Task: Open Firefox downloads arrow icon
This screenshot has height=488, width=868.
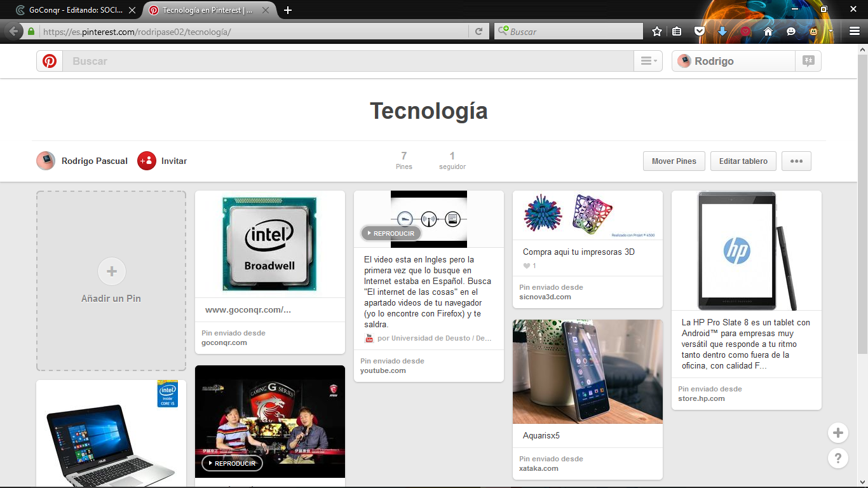Action: (x=722, y=31)
